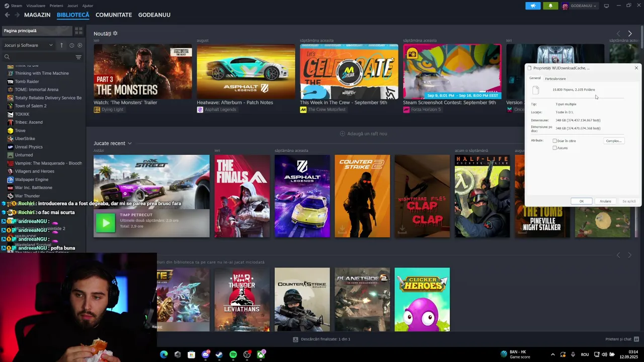The image size is (644, 362).
Task: Open the Ajutor menu
Action: 88,6
